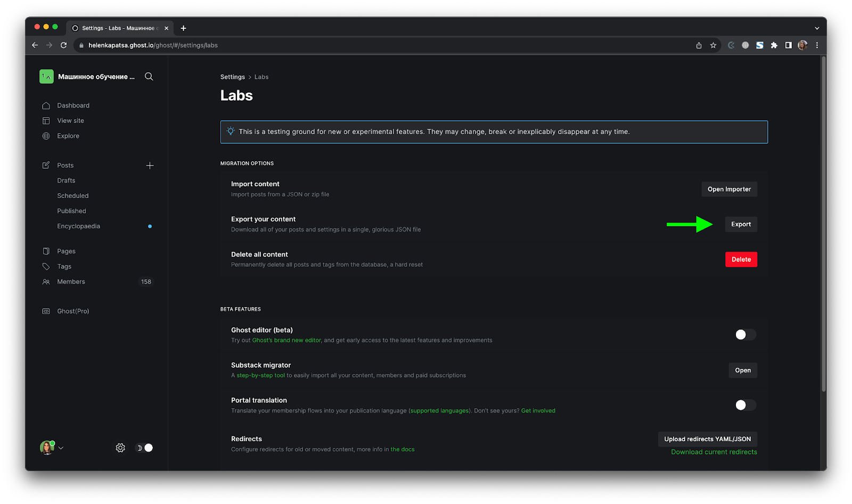Click the page vertical scrollbar

(823, 224)
